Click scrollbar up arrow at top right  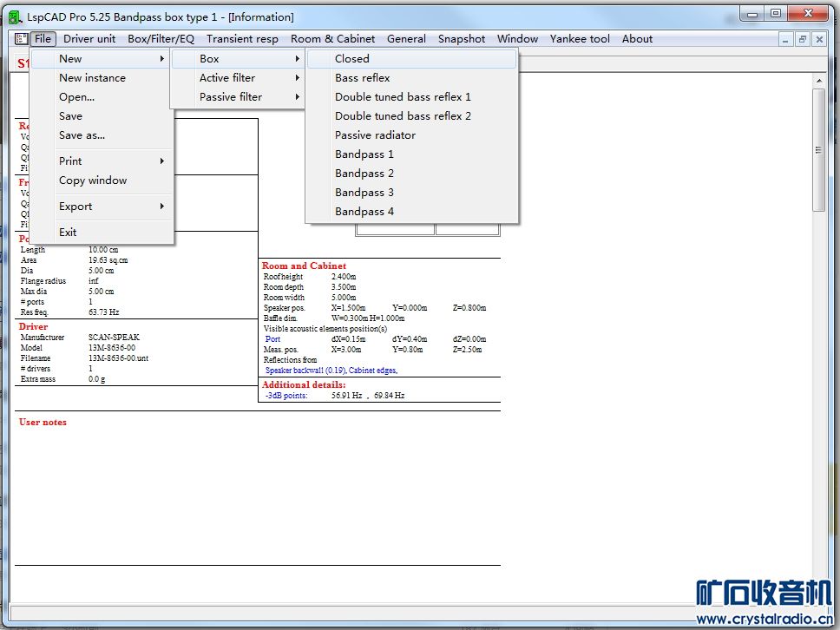pos(818,80)
